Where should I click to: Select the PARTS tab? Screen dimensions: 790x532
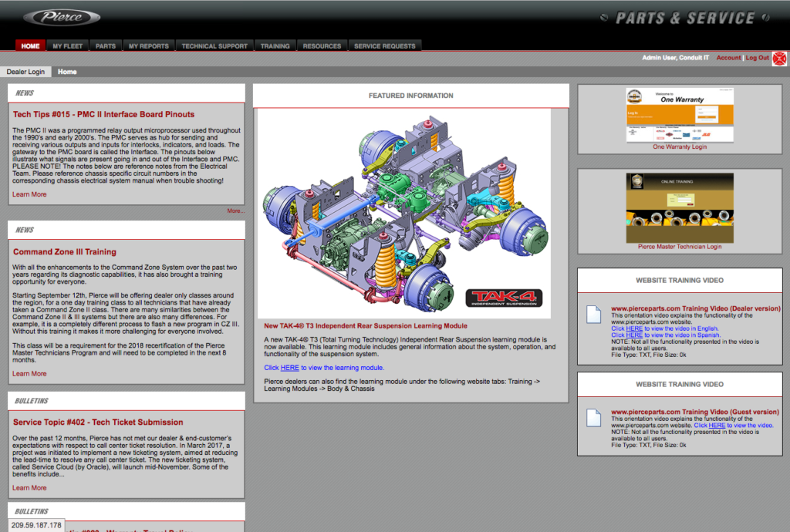105,45
